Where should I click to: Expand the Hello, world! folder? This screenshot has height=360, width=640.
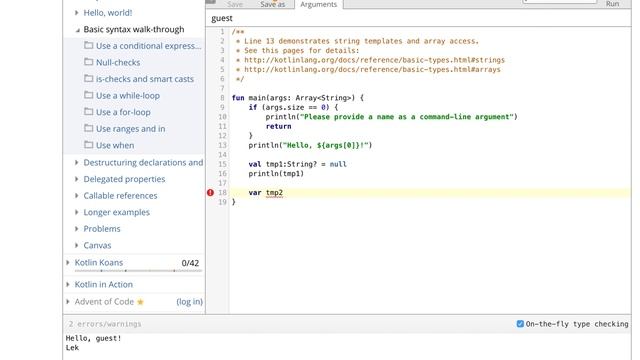point(76,13)
